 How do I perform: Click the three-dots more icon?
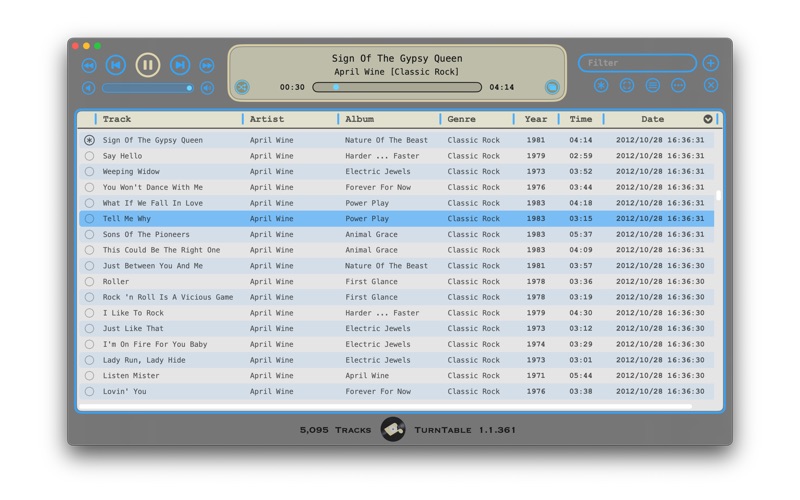point(678,85)
